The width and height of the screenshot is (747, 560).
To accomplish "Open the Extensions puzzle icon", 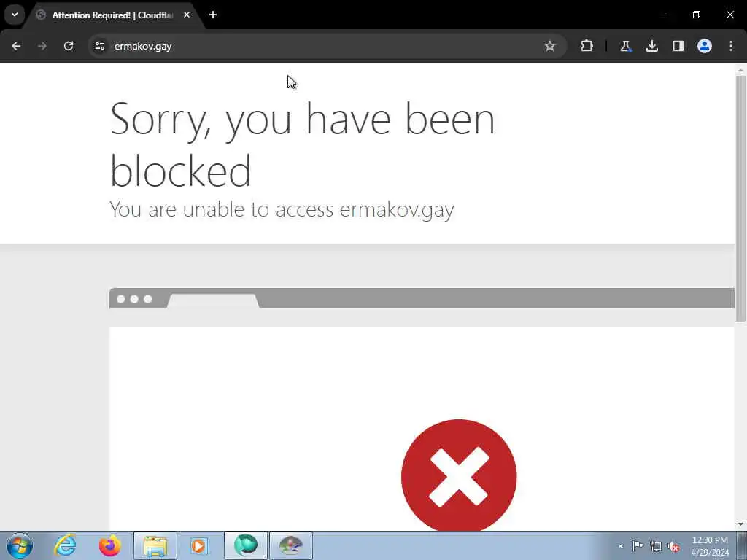I will (587, 46).
